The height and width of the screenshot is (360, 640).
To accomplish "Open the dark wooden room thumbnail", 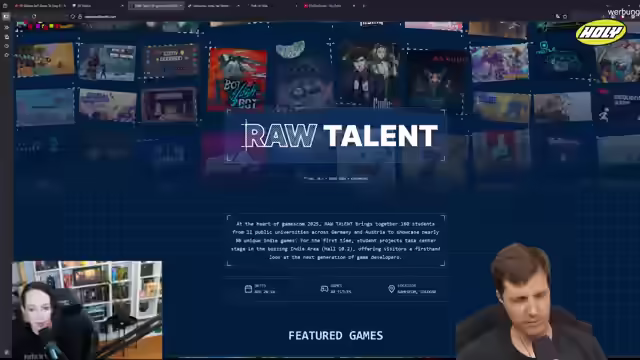I will (169, 105).
